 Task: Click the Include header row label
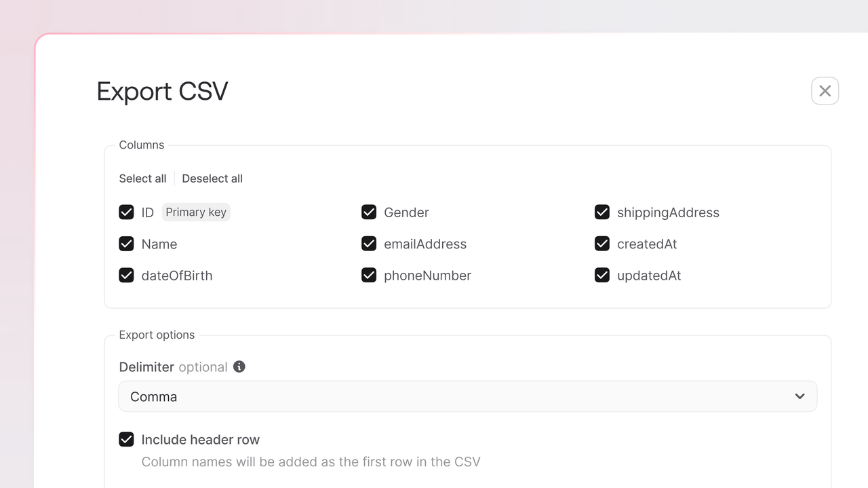coord(200,440)
